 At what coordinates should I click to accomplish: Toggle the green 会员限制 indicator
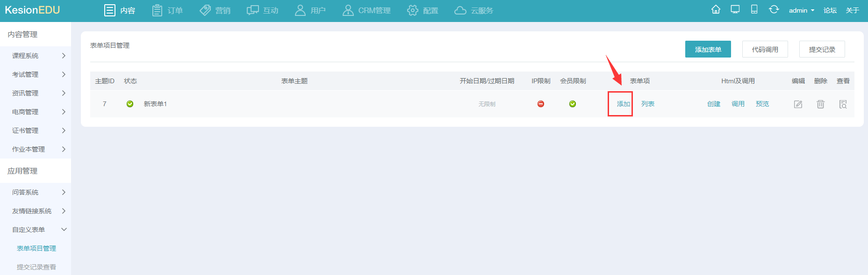(573, 104)
